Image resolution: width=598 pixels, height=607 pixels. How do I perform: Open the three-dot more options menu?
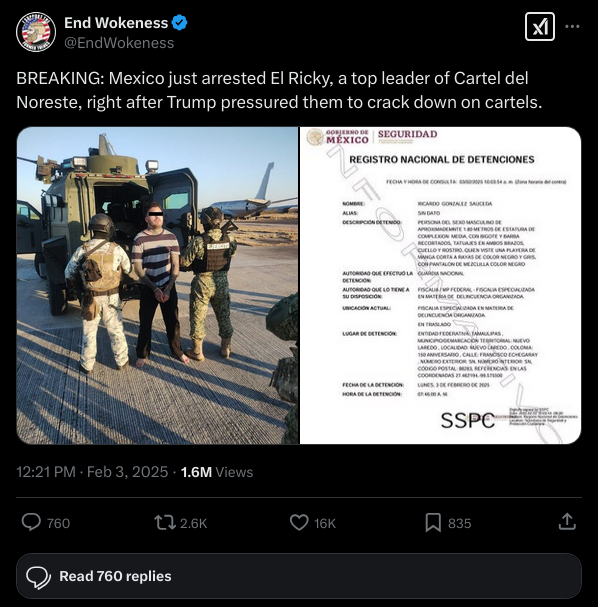(572, 27)
